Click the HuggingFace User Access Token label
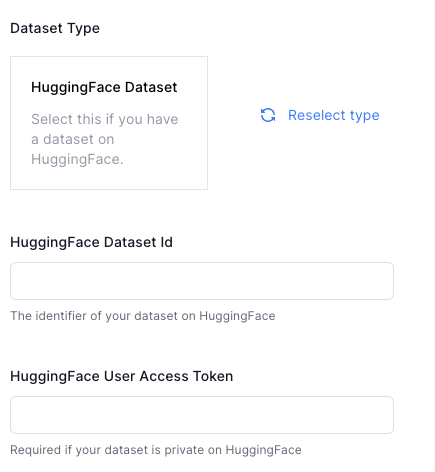 pyautogui.click(x=122, y=377)
